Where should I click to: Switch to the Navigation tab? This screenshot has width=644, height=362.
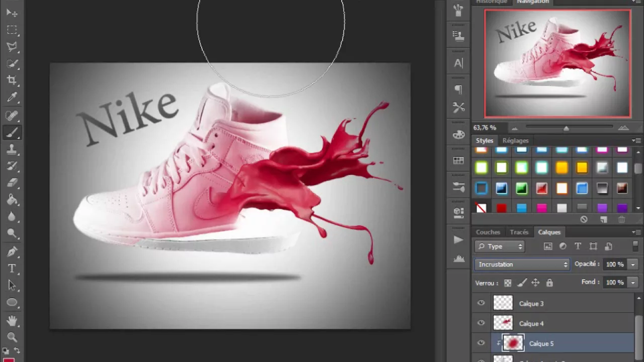533,2
